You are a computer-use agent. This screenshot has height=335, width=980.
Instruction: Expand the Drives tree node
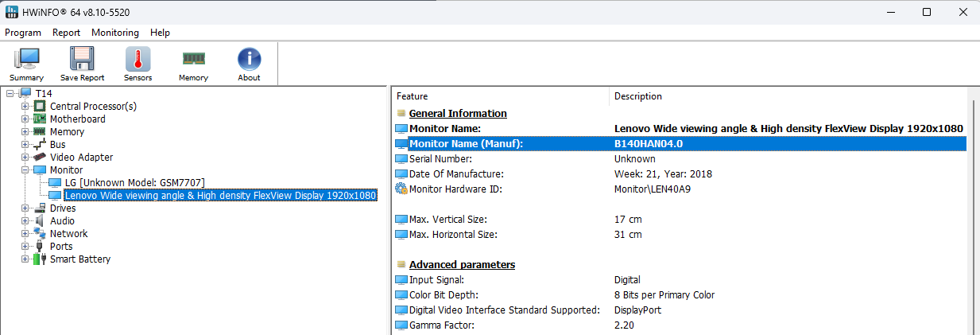click(25, 208)
